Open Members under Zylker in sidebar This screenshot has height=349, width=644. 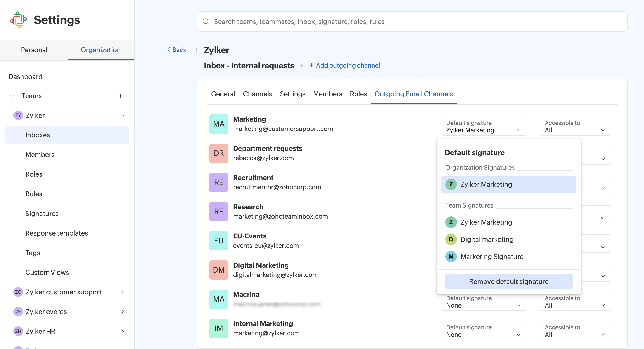point(40,154)
